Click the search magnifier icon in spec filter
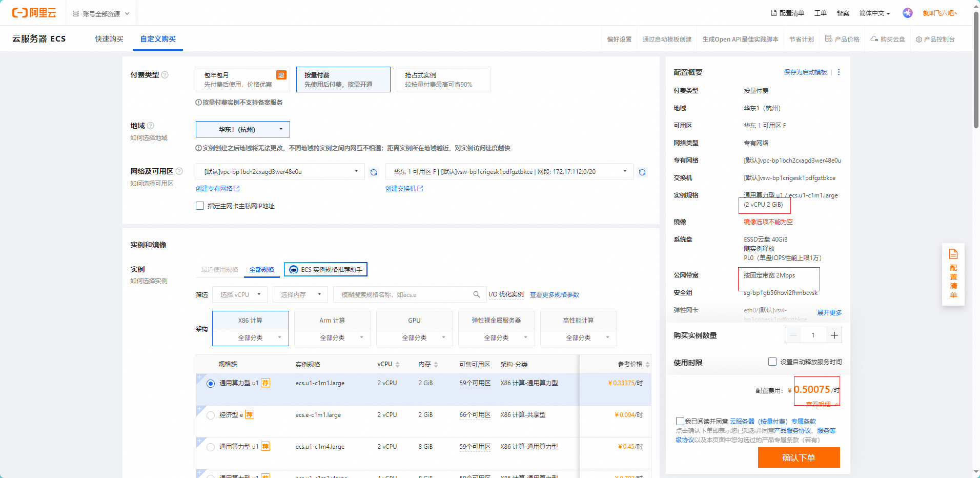Screen dimensions: 980x478 [477, 294]
